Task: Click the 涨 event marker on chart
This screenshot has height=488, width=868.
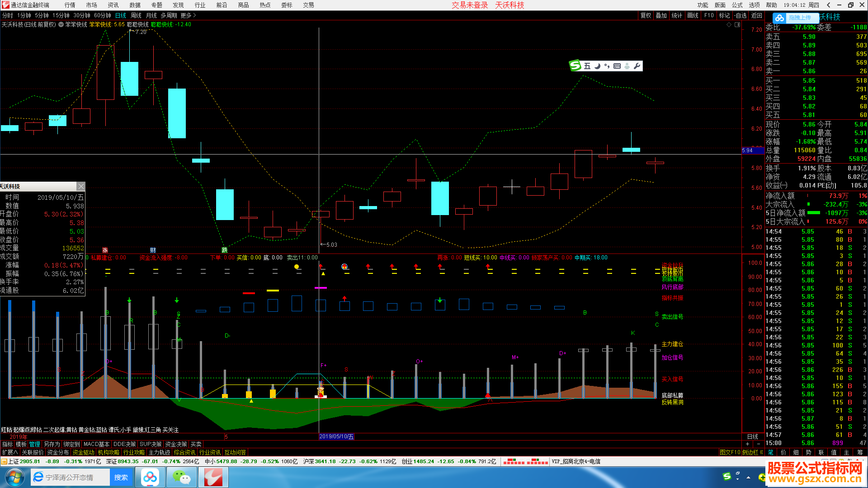Action: (x=105, y=250)
